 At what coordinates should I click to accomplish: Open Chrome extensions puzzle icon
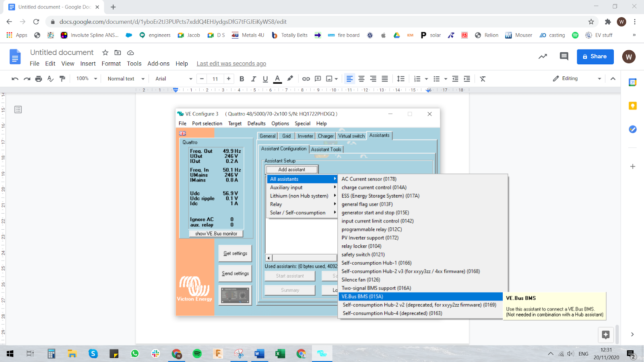608,22
